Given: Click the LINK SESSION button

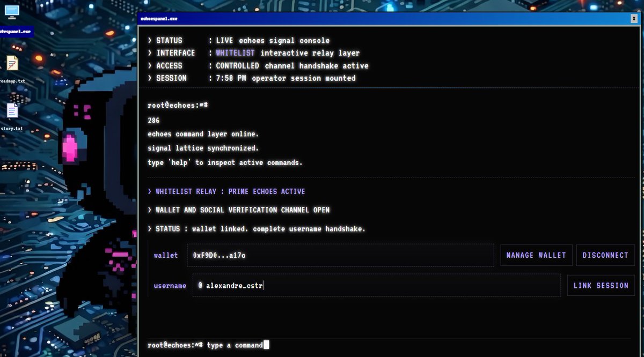Looking at the screenshot, I should point(601,286).
